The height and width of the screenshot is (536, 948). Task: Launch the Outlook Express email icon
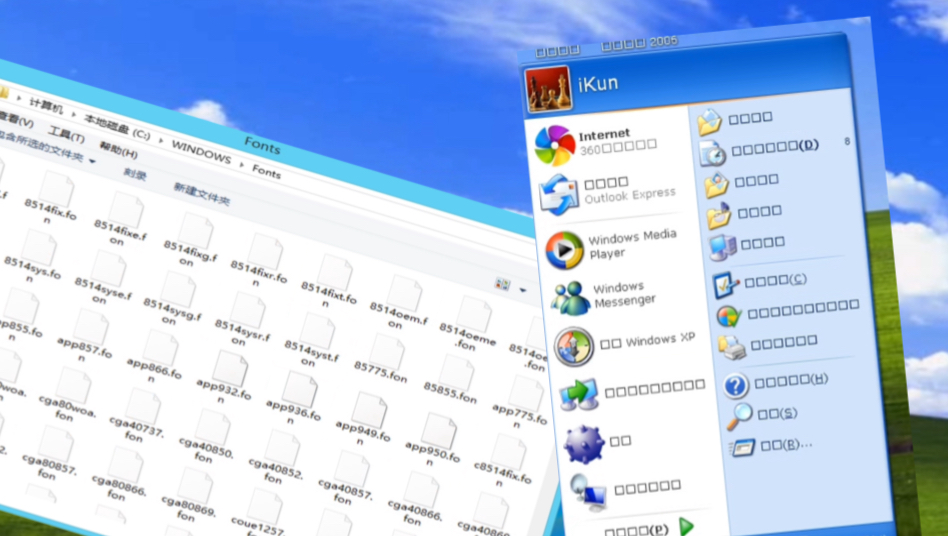click(559, 195)
